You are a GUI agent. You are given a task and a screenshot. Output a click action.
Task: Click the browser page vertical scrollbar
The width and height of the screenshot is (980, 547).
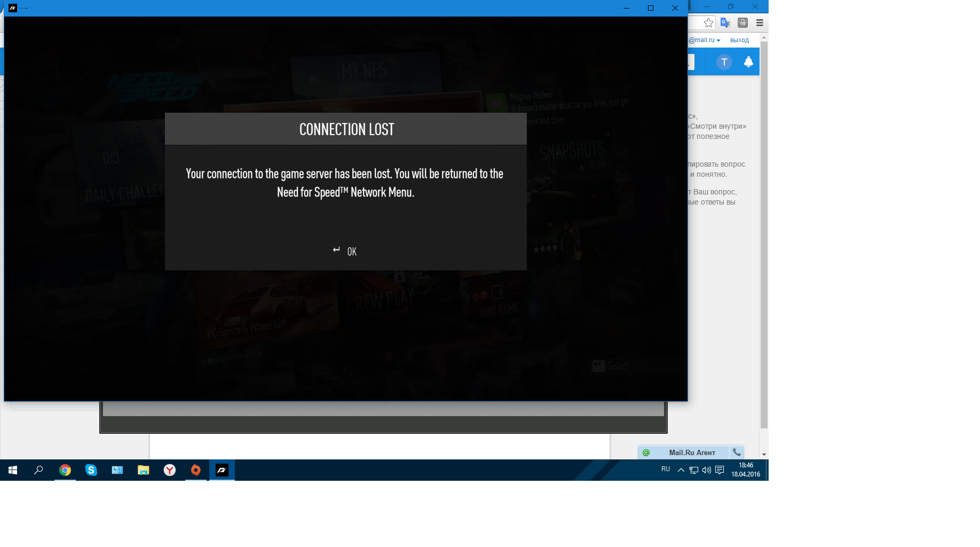tap(764, 235)
